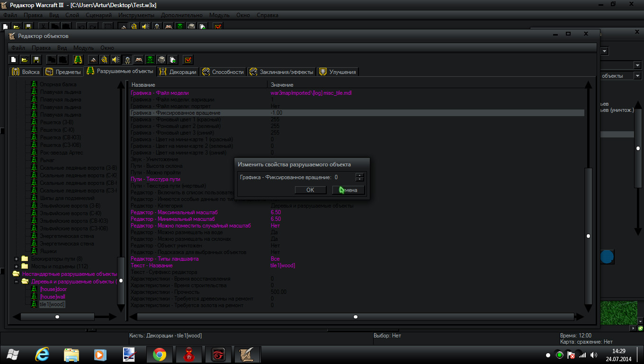The image size is (644, 364).
Task: Open Инструменты menu in main editor
Action: 136,15
